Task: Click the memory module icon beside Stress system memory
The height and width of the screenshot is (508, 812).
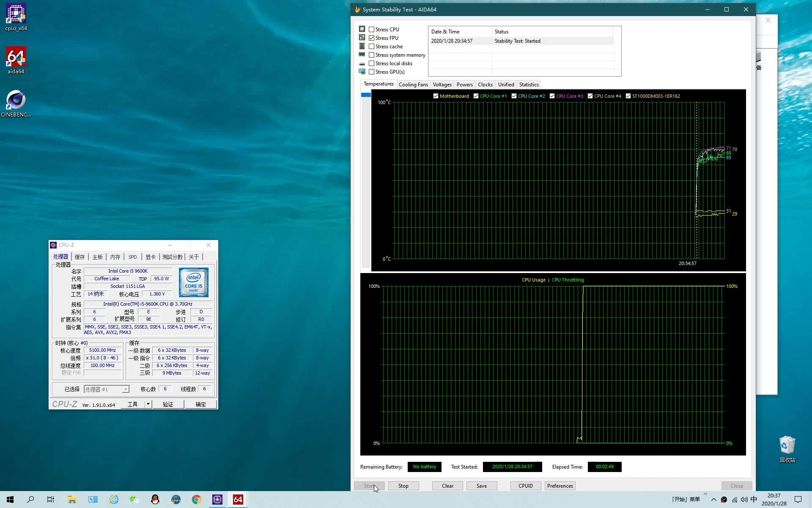Action: pyautogui.click(x=362, y=54)
